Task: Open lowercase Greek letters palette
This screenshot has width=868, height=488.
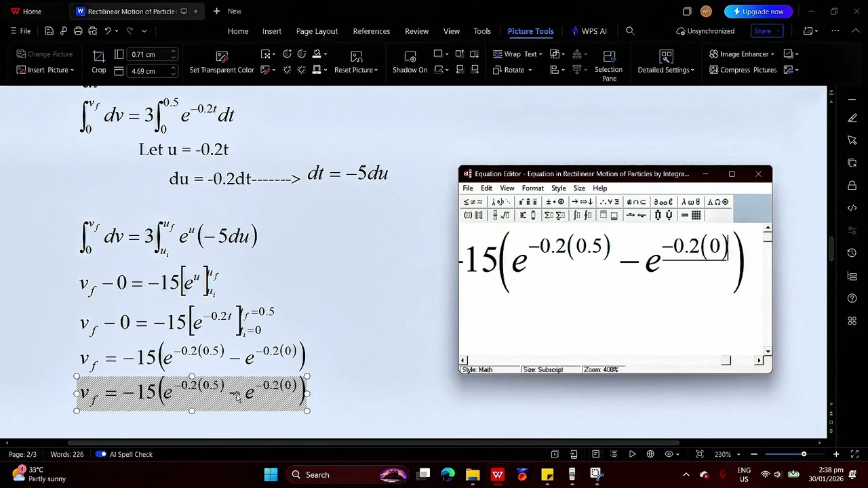Action: click(x=690, y=202)
